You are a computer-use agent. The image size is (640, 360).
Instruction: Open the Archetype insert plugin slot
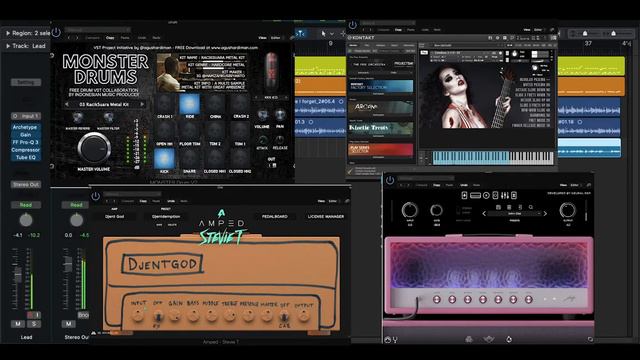(x=25, y=127)
